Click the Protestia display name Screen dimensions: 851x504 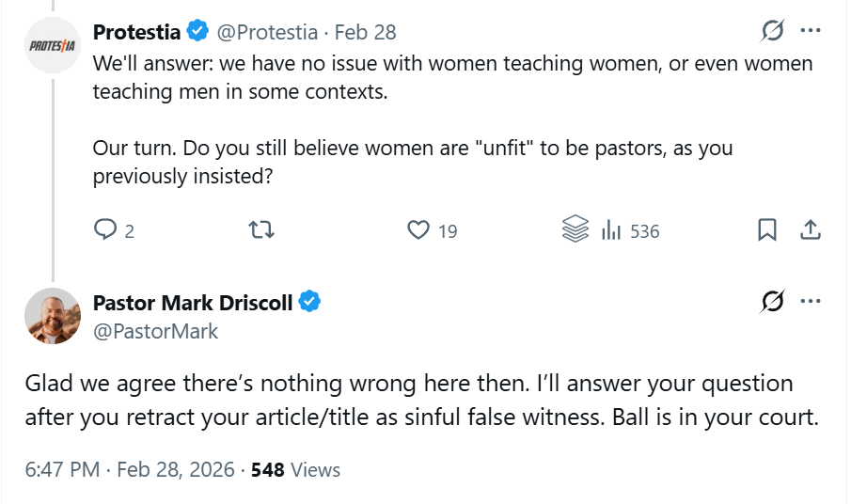tap(136, 32)
